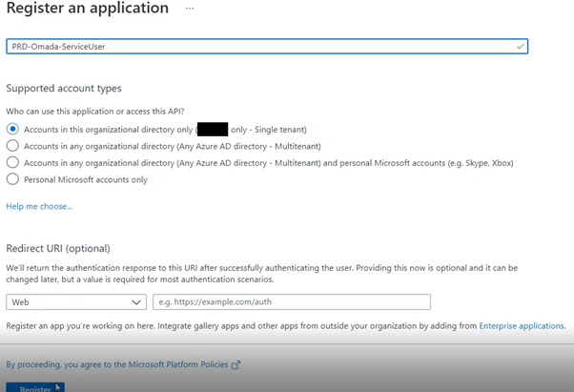574x392 pixels.
Task: Click the Register an application title
Action: 88,8
